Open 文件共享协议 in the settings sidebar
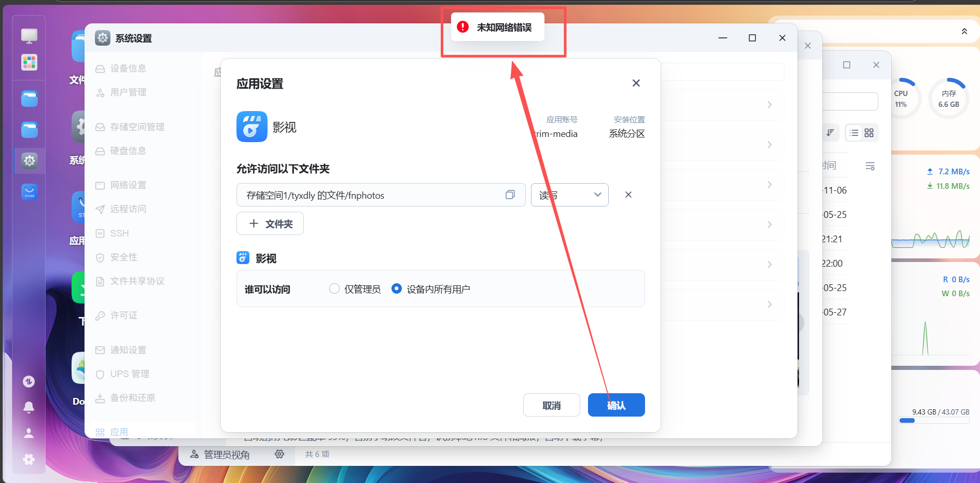 pos(137,281)
